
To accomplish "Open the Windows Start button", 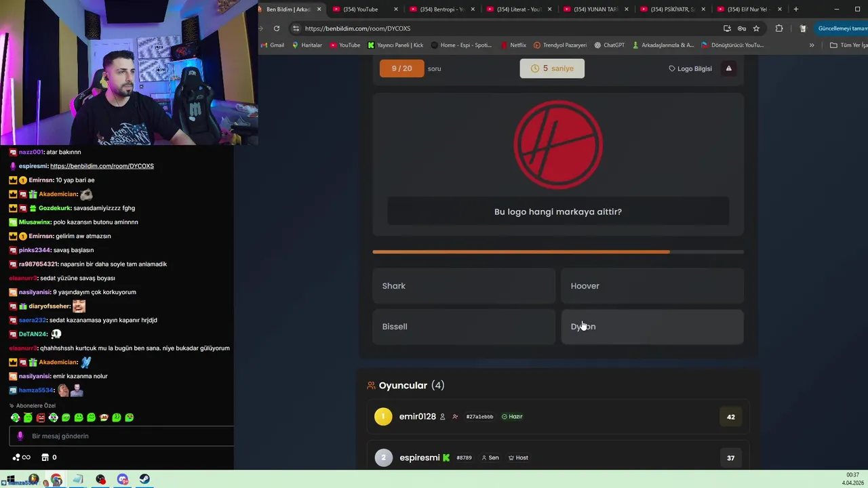I will coord(12,480).
